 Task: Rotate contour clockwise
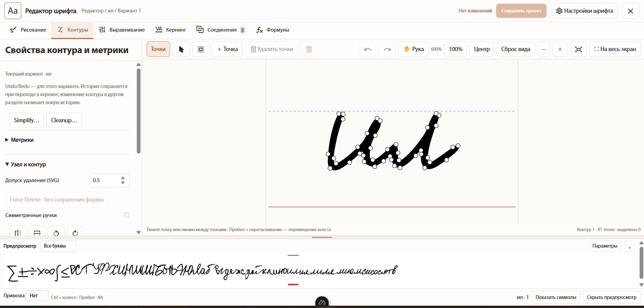click(75, 232)
